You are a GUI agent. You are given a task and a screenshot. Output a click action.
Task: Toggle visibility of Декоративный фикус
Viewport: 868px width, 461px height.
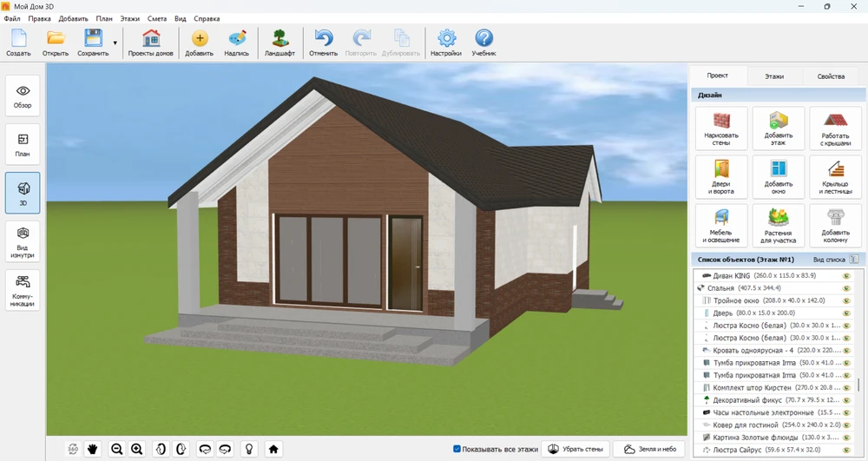[846, 400]
